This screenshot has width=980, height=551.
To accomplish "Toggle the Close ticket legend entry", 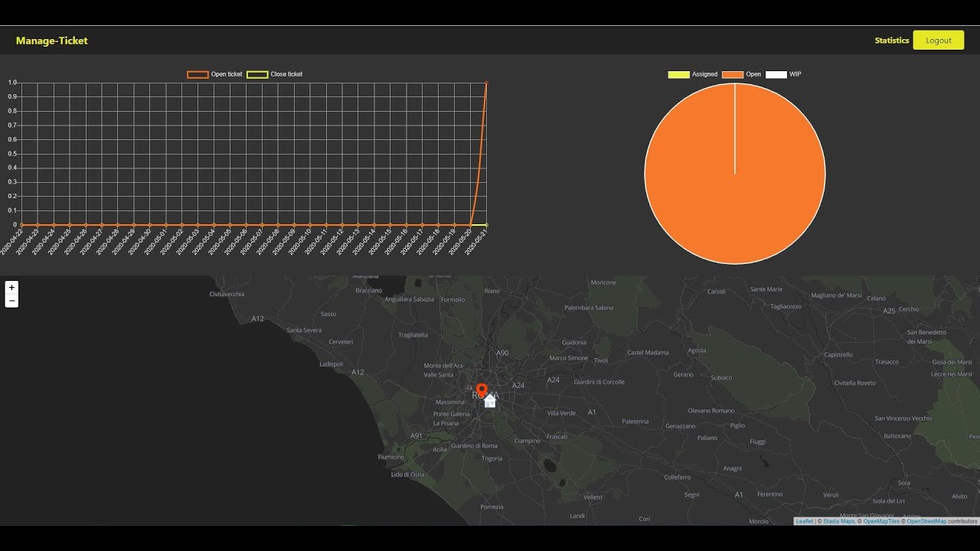I will coord(274,74).
